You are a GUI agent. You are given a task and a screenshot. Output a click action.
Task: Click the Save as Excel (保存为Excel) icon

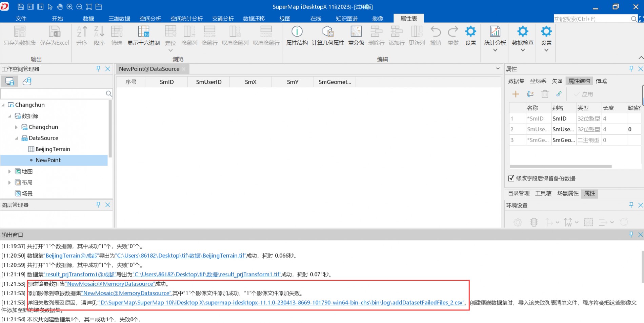(x=54, y=31)
